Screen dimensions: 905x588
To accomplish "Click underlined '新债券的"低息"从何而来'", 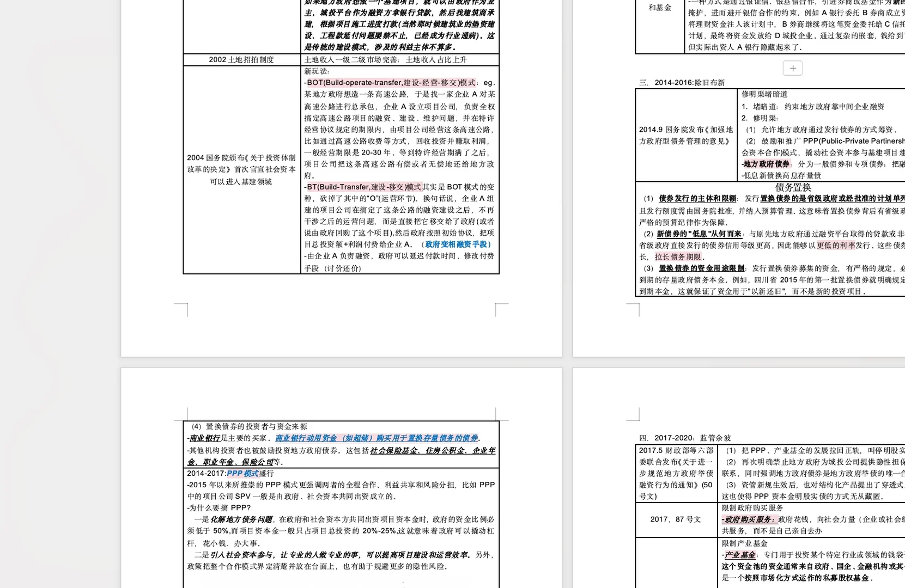I will pos(699,234).
